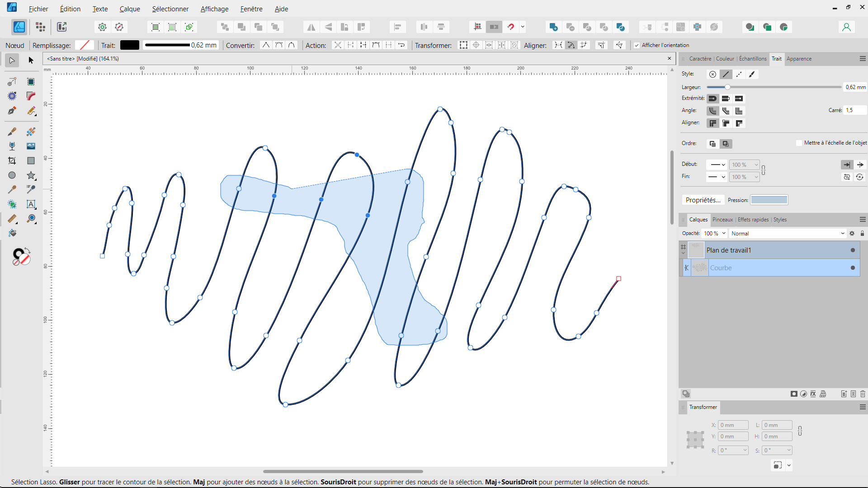Select the Pen tool

12,111
